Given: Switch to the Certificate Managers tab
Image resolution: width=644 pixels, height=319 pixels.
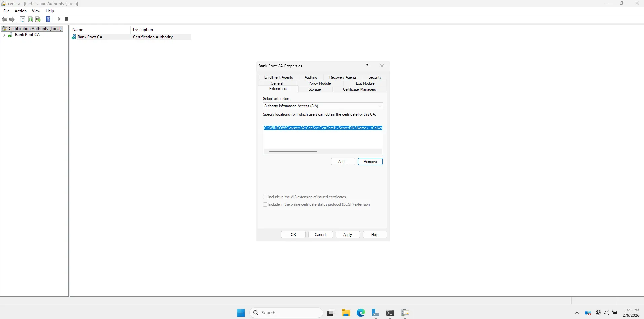Looking at the screenshot, I should click(x=359, y=89).
